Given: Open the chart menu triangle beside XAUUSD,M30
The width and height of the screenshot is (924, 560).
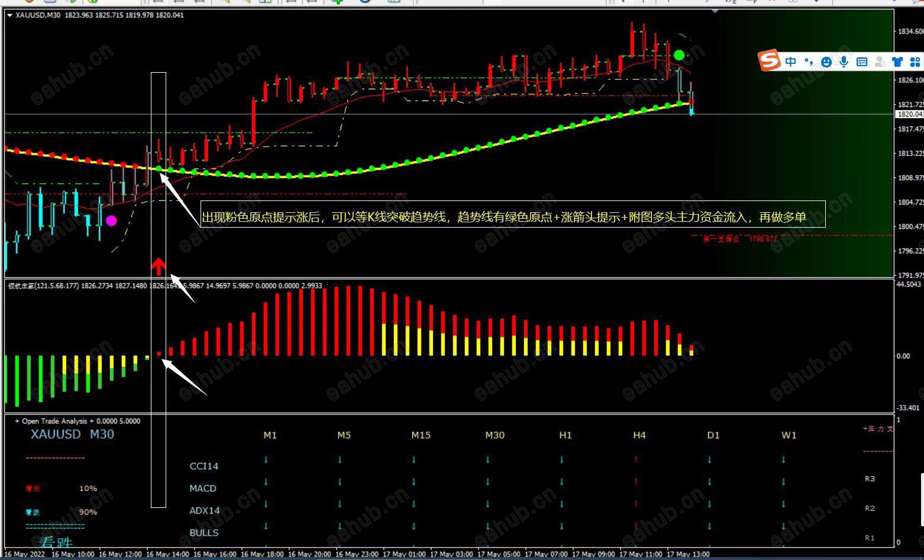Looking at the screenshot, I should 9,15.
